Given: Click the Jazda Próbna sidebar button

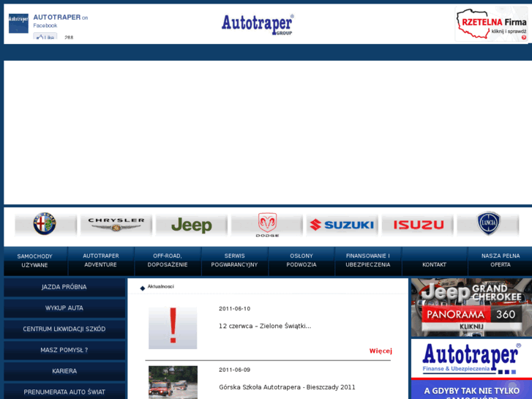Looking at the screenshot, I should tap(64, 287).
